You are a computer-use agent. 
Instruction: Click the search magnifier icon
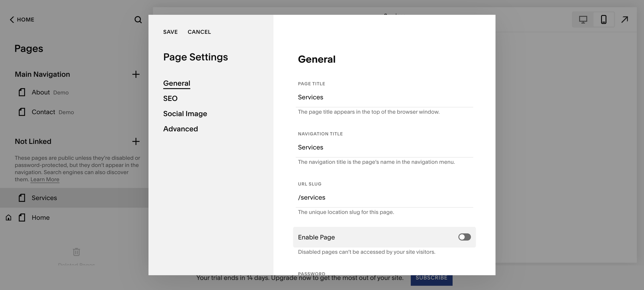click(138, 20)
